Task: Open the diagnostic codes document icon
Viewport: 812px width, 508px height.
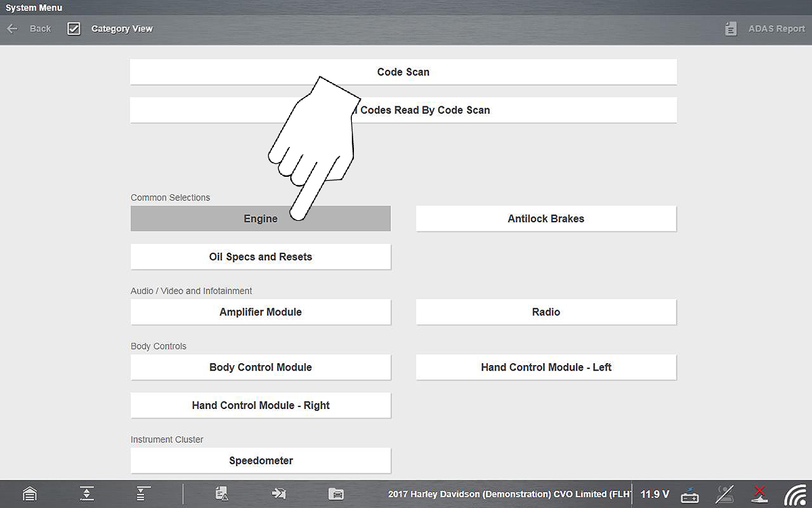Action: pos(222,494)
